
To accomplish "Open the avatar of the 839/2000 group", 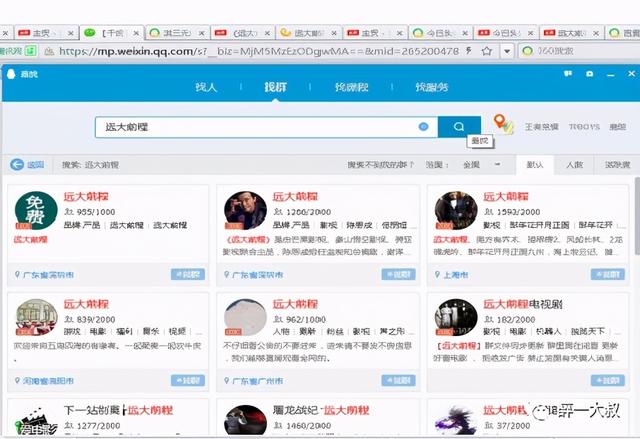I will [x=36, y=317].
